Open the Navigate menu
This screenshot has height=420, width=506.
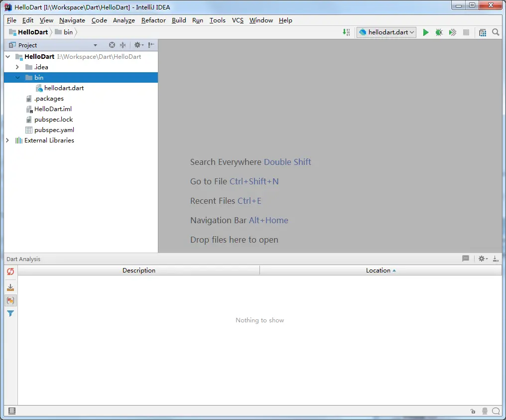click(72, 20)
